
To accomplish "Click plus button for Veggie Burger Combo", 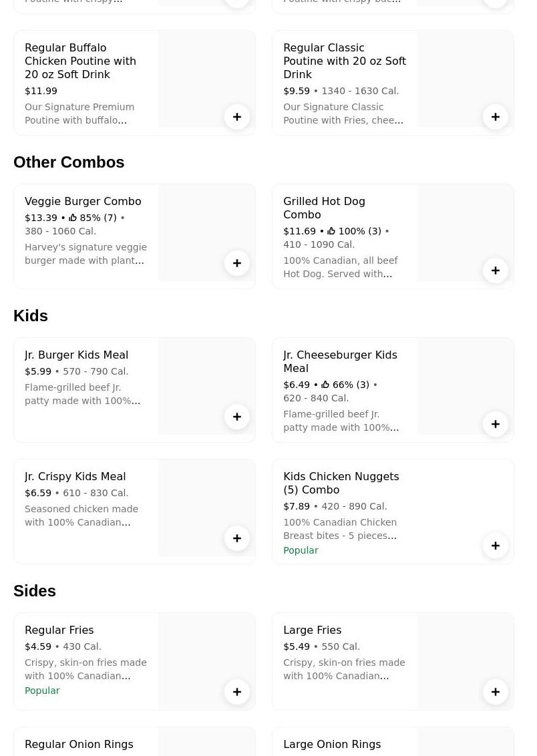I will pyautogui.click(x=237, y=263).
